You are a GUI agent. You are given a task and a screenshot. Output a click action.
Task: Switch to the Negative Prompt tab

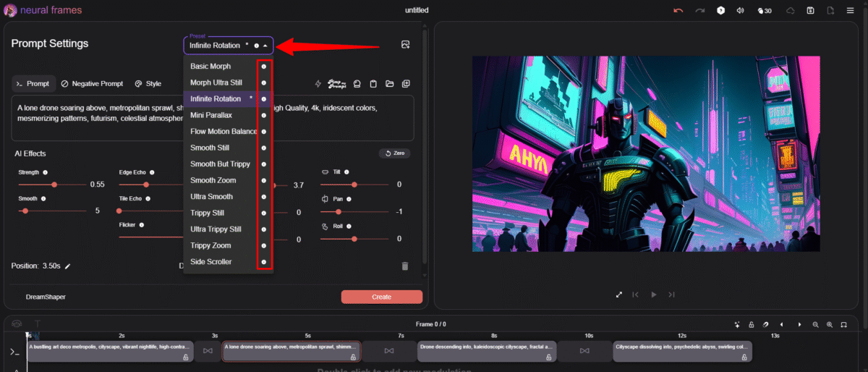pos(92,83)
